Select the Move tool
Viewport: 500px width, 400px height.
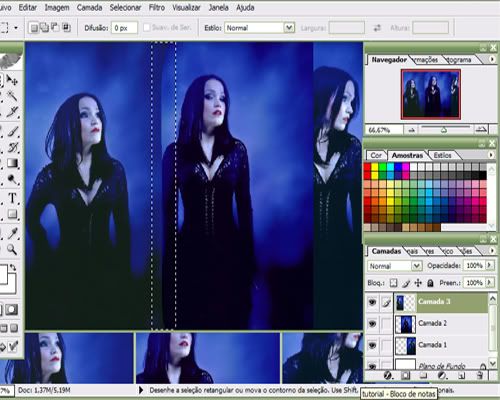(12, 80)
